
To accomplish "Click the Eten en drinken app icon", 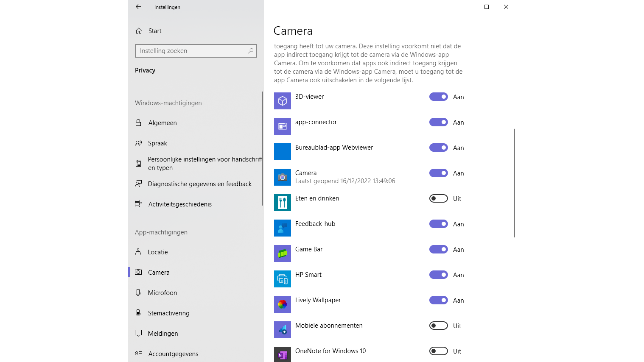I will pos(283,203).
